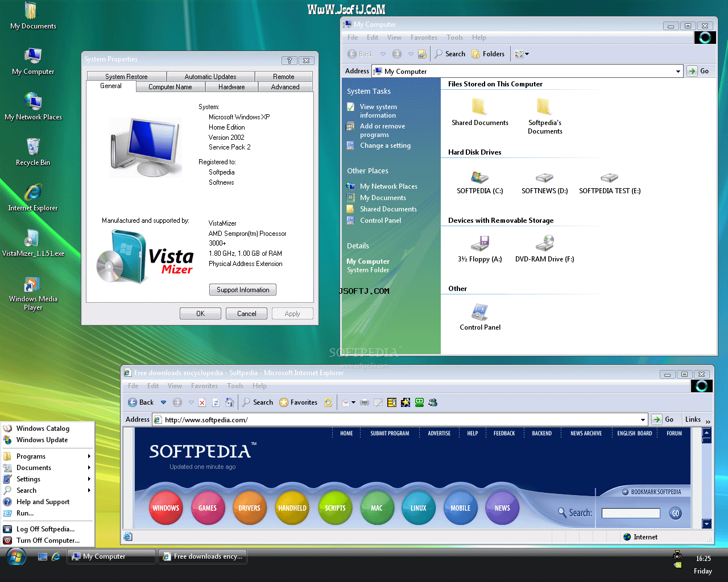Switch to the Automatic Updates tab
728x582 pixels.
coord(210,77)
